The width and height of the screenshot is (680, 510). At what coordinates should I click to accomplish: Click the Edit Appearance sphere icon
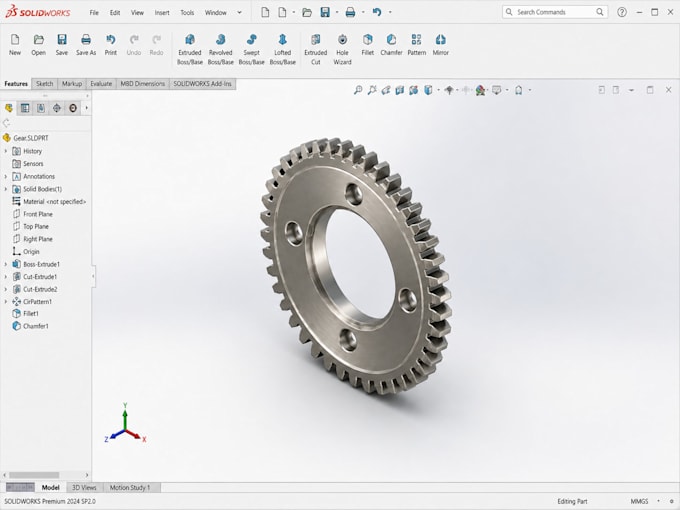[480, 90]
